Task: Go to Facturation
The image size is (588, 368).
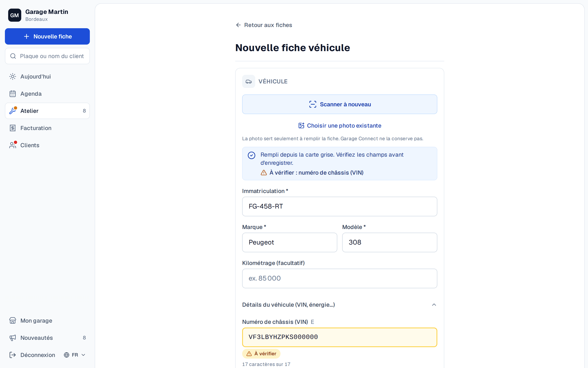Action: (47, 128)
